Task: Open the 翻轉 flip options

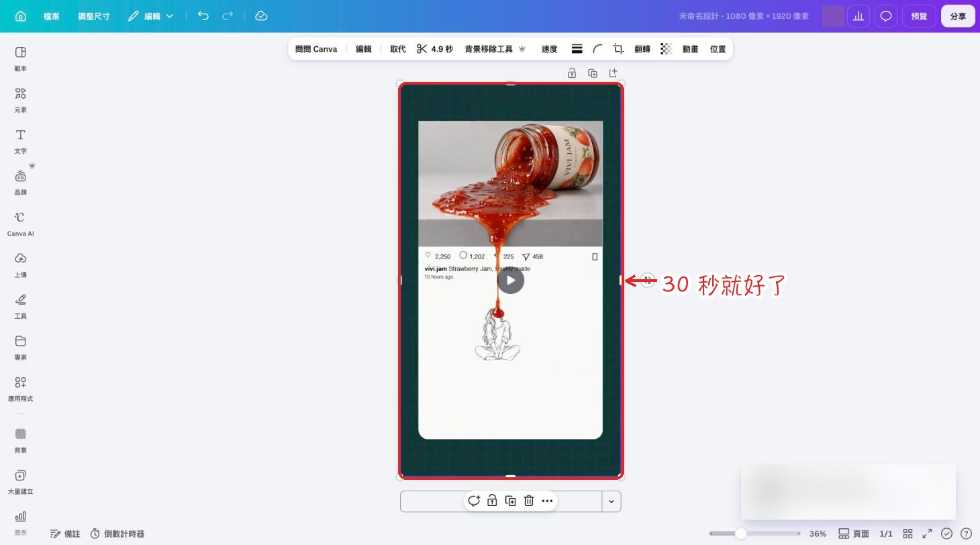Action: click(642, 49)
